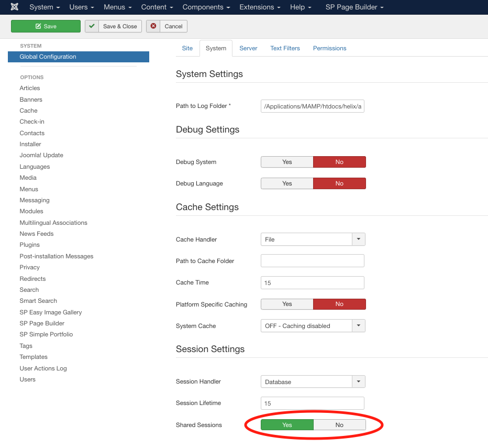Open the Session Handler dropdown arrow icon

click(x=358, y=381)
